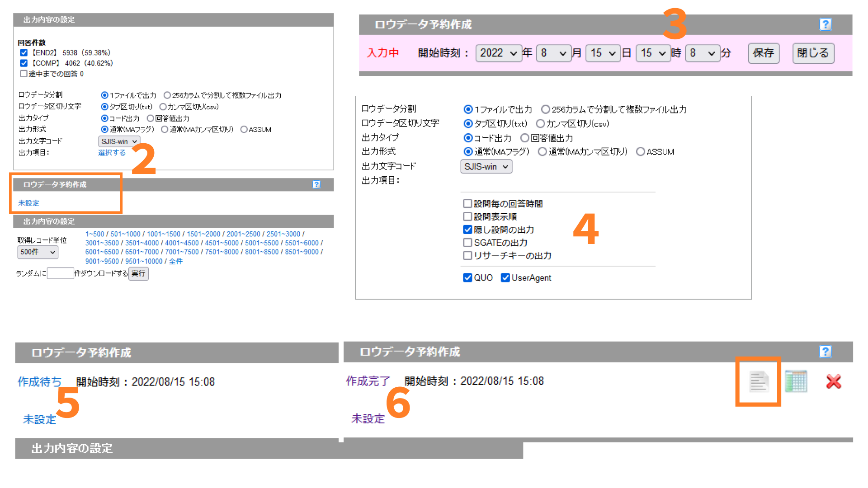Open the 2022 year dropdown
Screen dimensions: 868x488
(x=498, y=53)
